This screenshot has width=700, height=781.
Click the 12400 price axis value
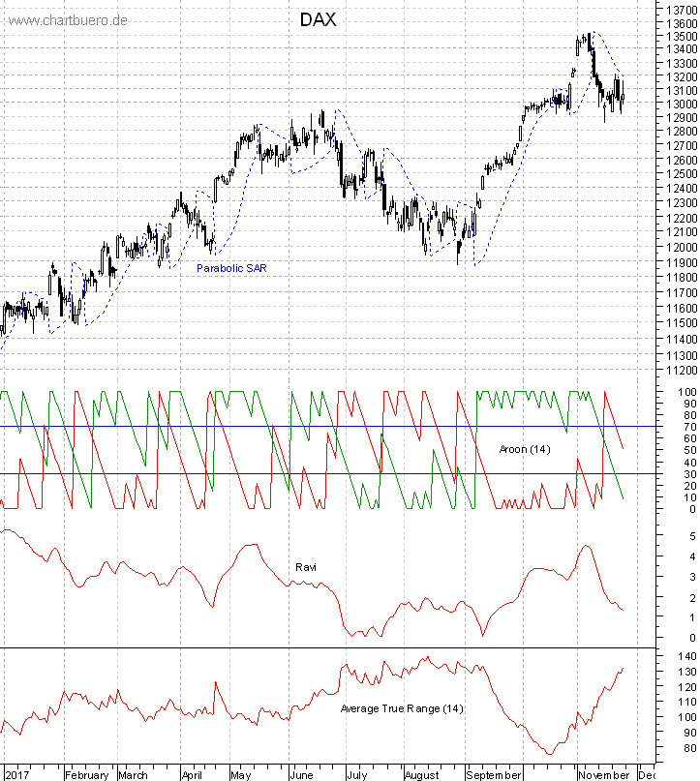(x=682, y=189)
